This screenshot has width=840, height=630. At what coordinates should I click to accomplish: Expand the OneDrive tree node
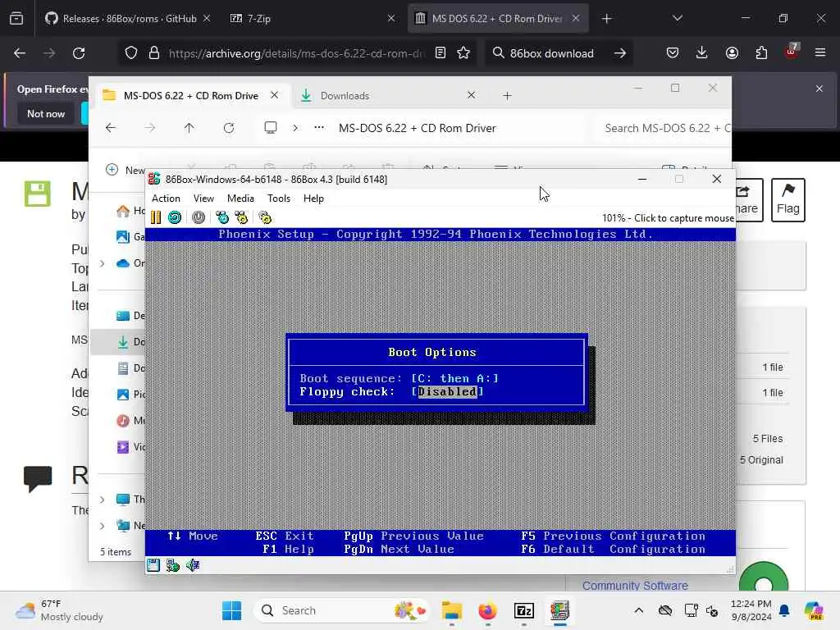102,263
